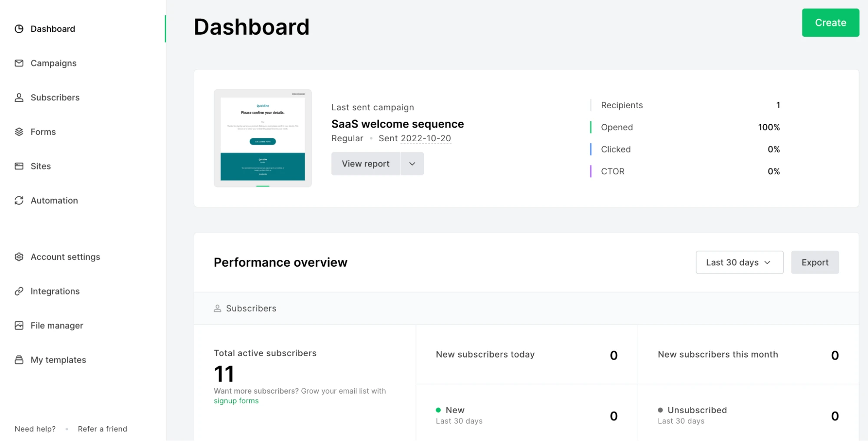Image resolution: width=868 pixels, height=441 pixels.
Task: Click the Subscribers person icon in sidebar
Action: pyautogui.click(x=19, y=97)
